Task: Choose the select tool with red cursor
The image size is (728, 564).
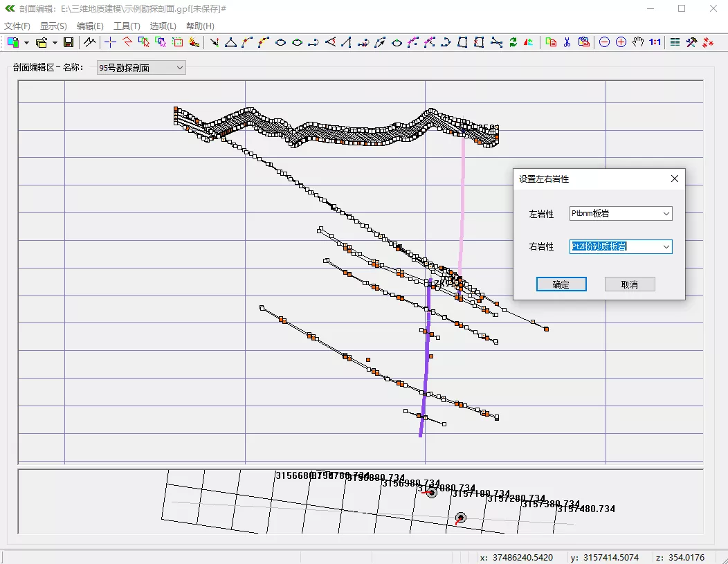Action: (144, 42)
